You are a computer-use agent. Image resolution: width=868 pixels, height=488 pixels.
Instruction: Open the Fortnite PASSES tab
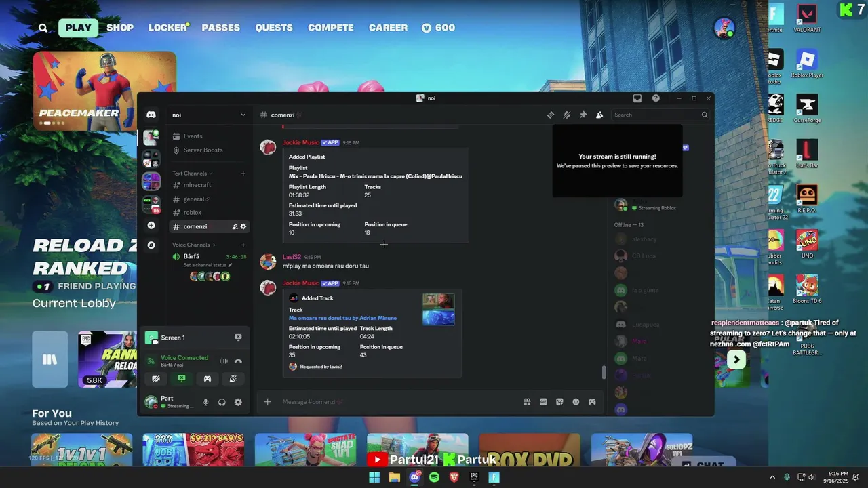coord(221,28)
